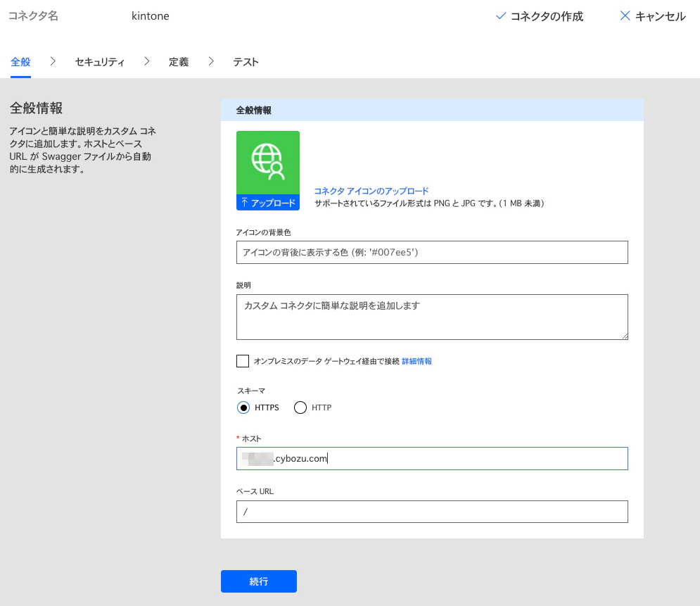Select the HTTP scheme radio button
Image resolution: width=700 pixels, height=606 pixels.
pos(300,408)
